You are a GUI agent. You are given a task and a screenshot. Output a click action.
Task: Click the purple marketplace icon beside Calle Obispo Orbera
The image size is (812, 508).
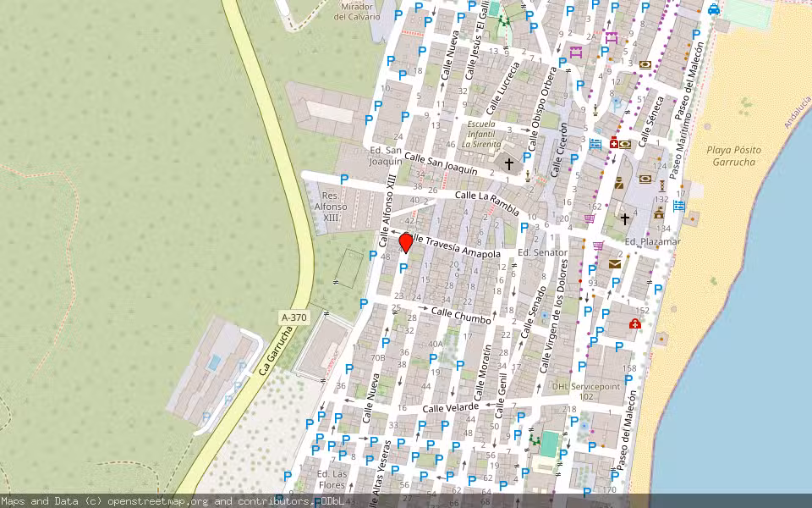click(576, 52)
